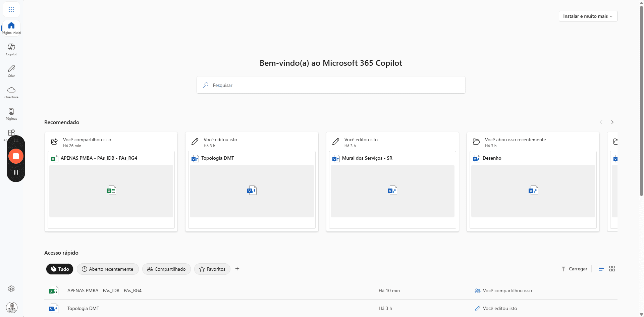Image resolution: width=644 pixels, height=317 pixels.
Task: Open APENAS PMBA file in list
Action: pos(104,290)
